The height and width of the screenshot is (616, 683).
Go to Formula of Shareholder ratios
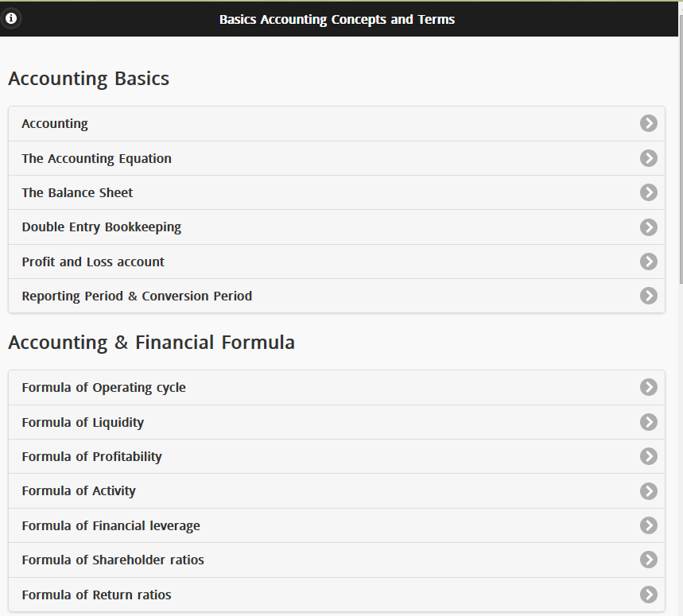pyautogui.click(x=113, y=560)
